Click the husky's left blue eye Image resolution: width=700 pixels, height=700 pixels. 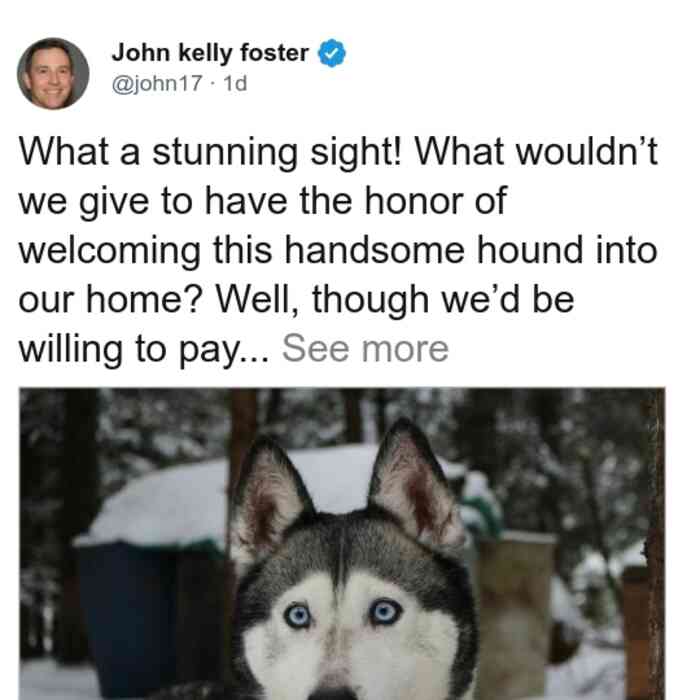tap(298, 616)
